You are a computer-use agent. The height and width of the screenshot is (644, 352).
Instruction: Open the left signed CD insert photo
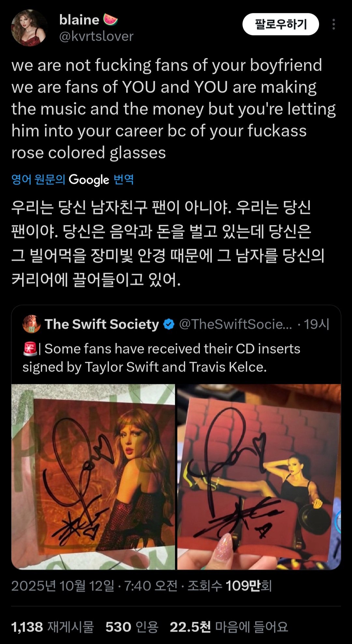click(93, 477)
